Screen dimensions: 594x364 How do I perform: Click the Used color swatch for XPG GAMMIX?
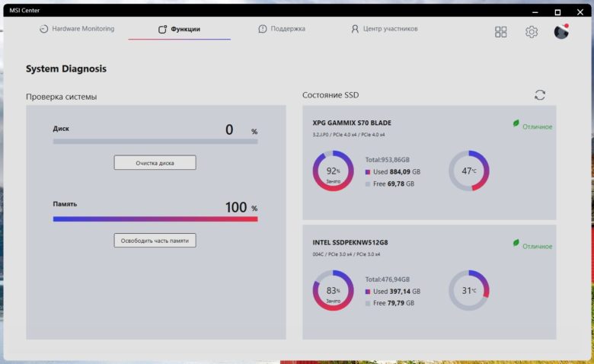click(368, 172)
